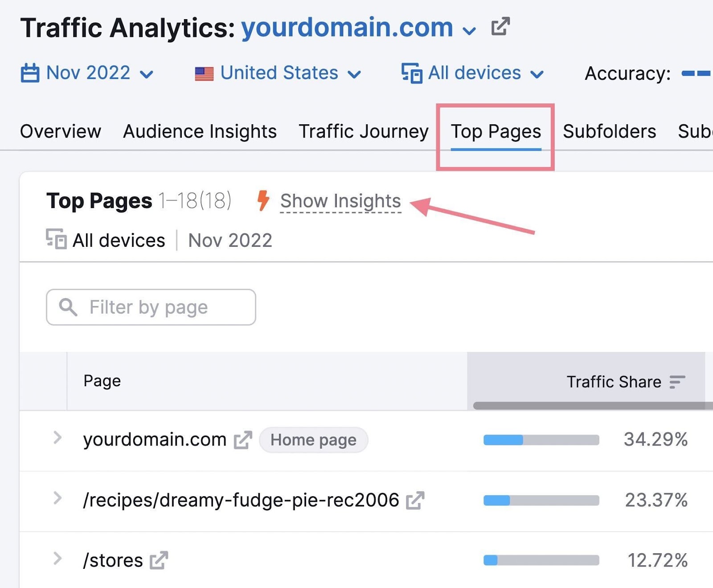Click the external link icon next to /stores
Image resolution: width=713 pixels, height=588 pixels.
click(x=160, y=560)
